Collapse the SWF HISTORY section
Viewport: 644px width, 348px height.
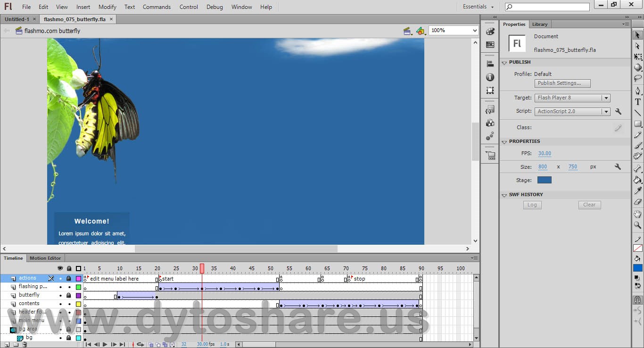504,195
